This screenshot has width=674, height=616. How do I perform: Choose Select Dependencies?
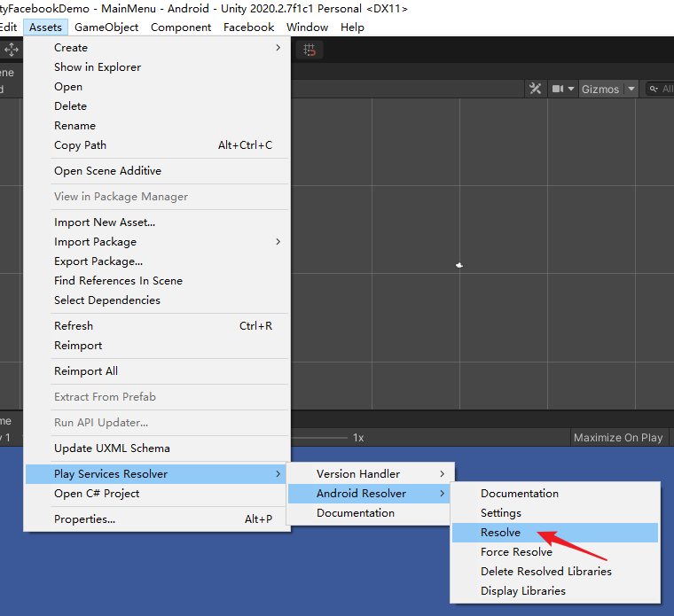click(x=157, y=300)
